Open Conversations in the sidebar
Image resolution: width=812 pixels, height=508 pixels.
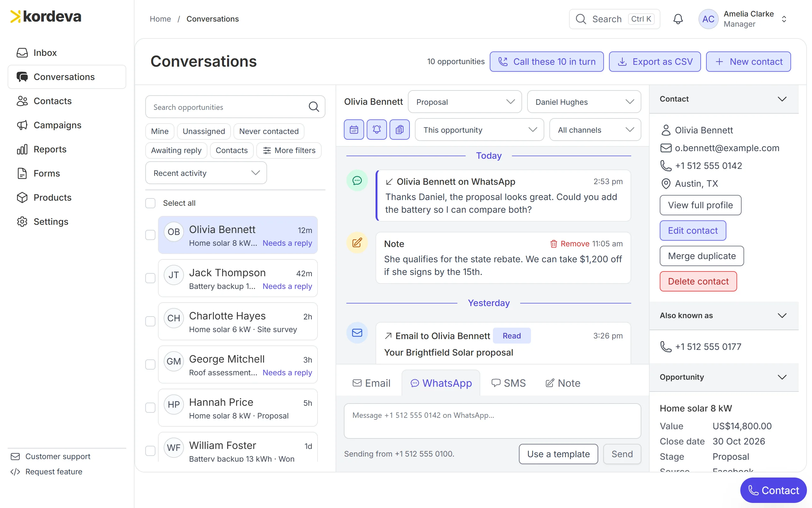click(67, 77)
